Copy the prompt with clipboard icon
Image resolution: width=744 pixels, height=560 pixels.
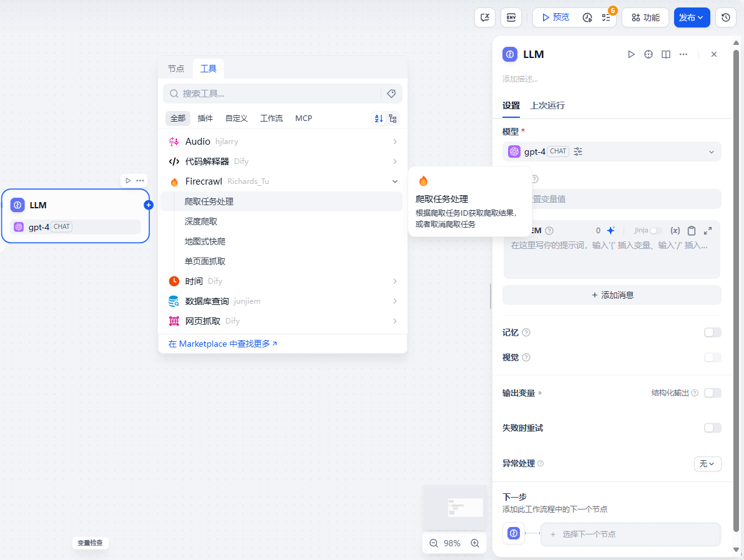point(692,231)
